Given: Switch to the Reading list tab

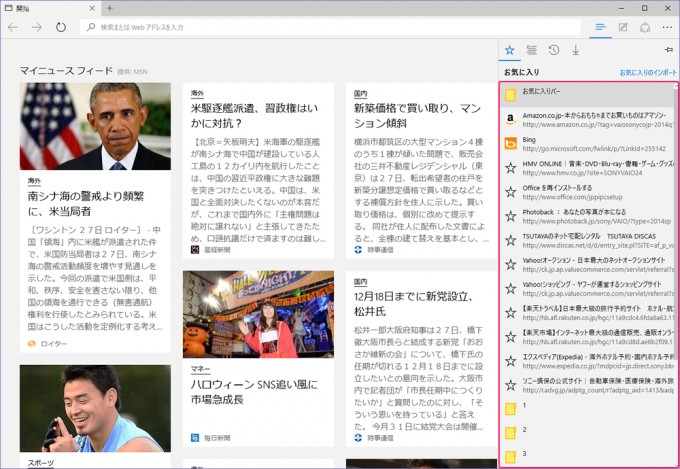Looking at the screenshot, I should tap(532, 50).
